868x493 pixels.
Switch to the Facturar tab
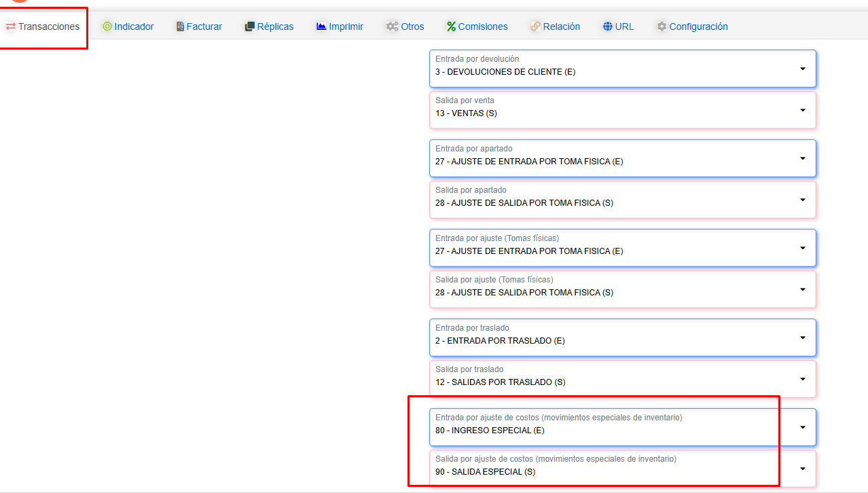tap(204, 26)
